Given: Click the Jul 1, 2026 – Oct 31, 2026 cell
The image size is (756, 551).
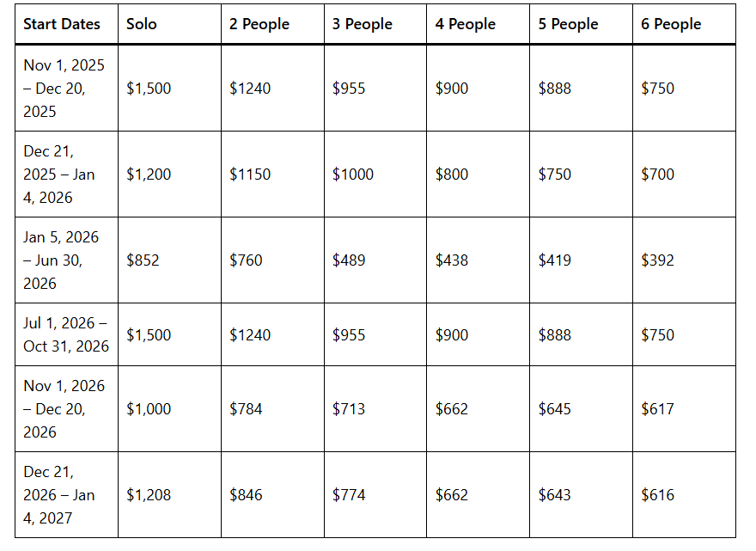Looking at the screenshot, I should click(x=66, y=334).
